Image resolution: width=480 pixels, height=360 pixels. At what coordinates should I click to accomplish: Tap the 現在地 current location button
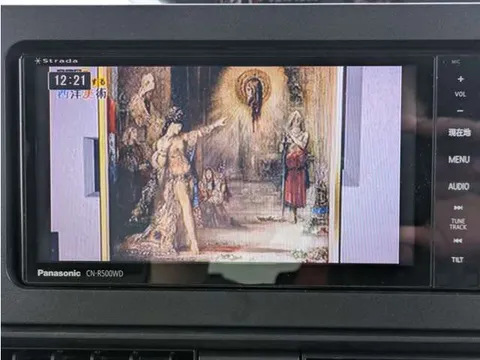point(459,132)
